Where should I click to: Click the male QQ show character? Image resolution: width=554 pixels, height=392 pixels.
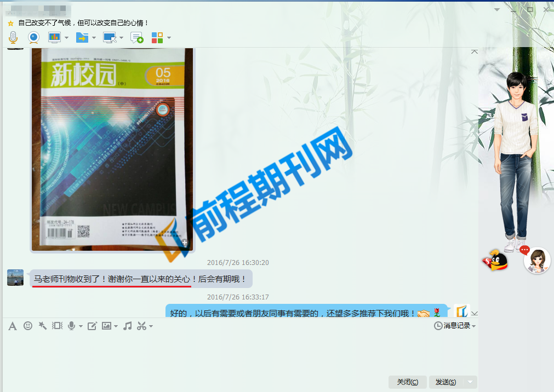tap(516, 160)
